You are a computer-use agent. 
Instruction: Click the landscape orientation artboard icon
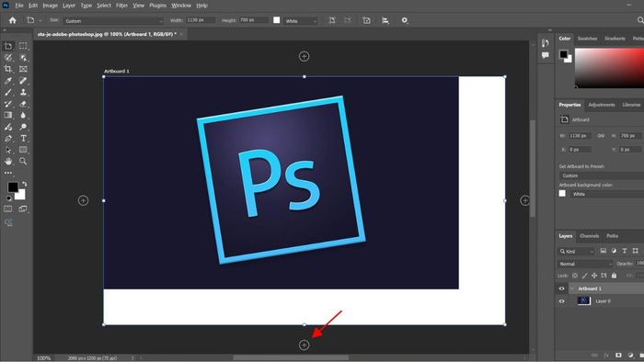pyautogui.click(x=348, y=20)
